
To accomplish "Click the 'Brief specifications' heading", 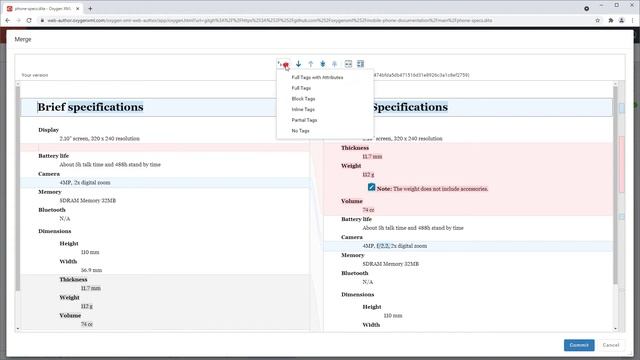I will click(x=90, y=107).
